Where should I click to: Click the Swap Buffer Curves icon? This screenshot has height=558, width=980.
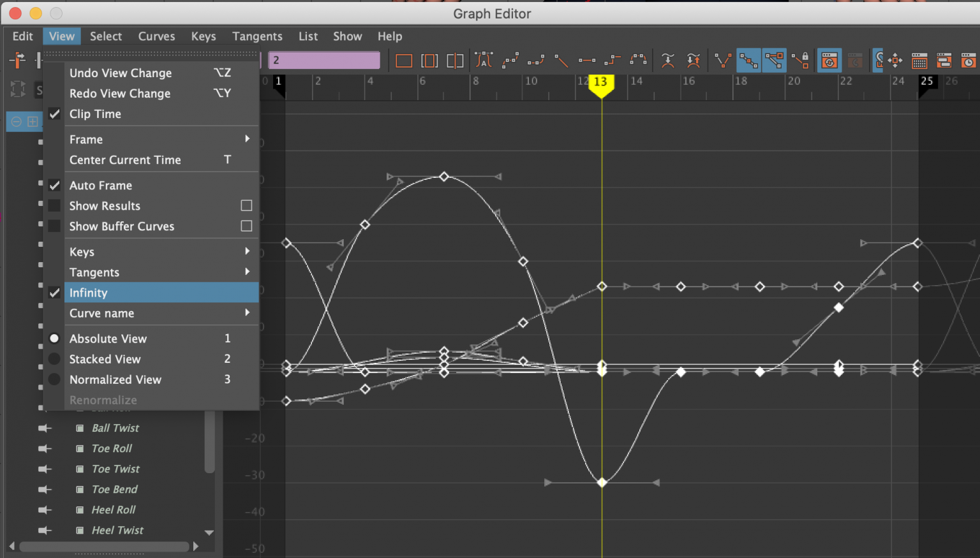coord(694,61)
